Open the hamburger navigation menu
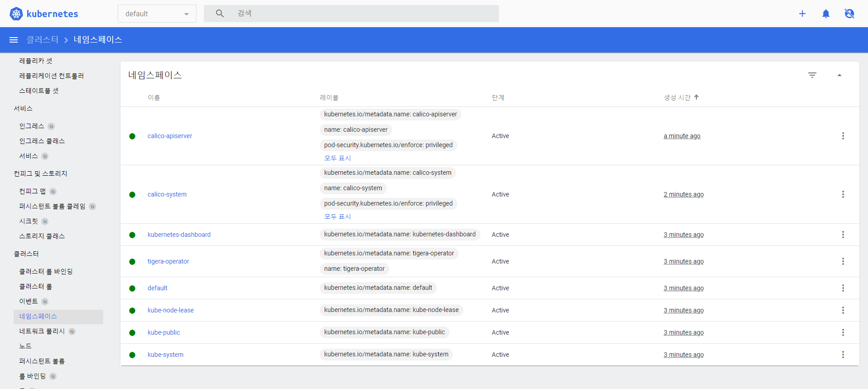The image size is (868, 389). 14,40
